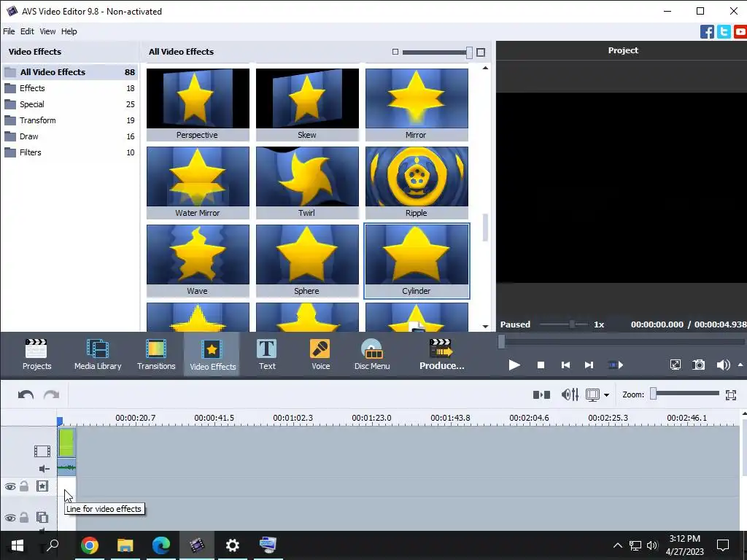Toggle visibility of video effects line
This screenshot has width=747, height=560.
tap(10, 486)
